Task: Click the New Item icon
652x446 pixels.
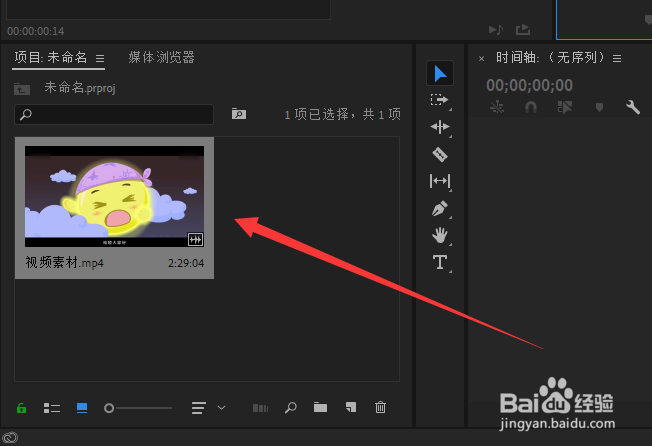Action: 351,407
